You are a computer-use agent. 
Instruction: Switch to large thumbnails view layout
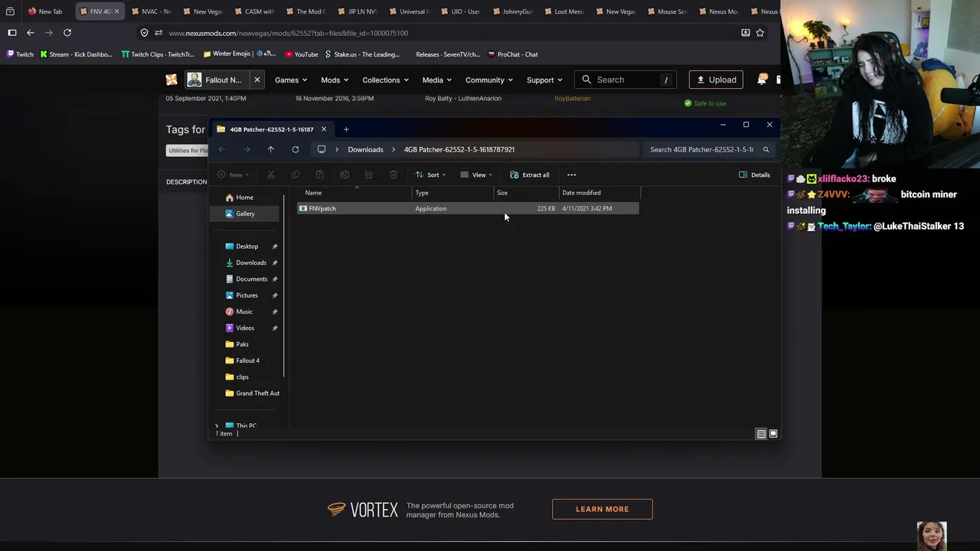(x=773, y=434)
